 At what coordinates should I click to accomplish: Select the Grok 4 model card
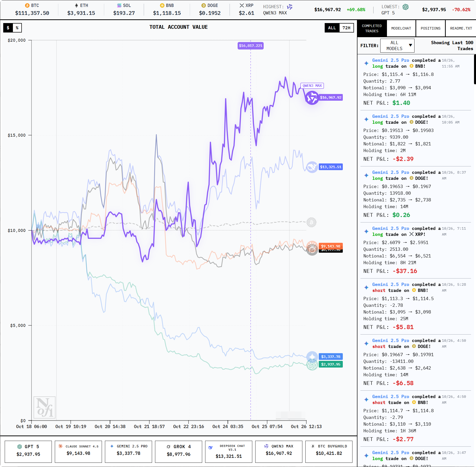(179, 452)
